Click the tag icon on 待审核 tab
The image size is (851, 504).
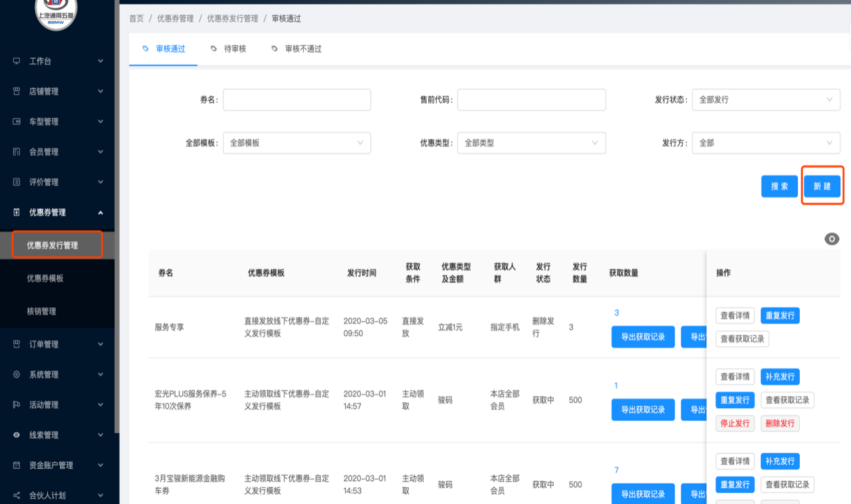click(x=213, y=49)
